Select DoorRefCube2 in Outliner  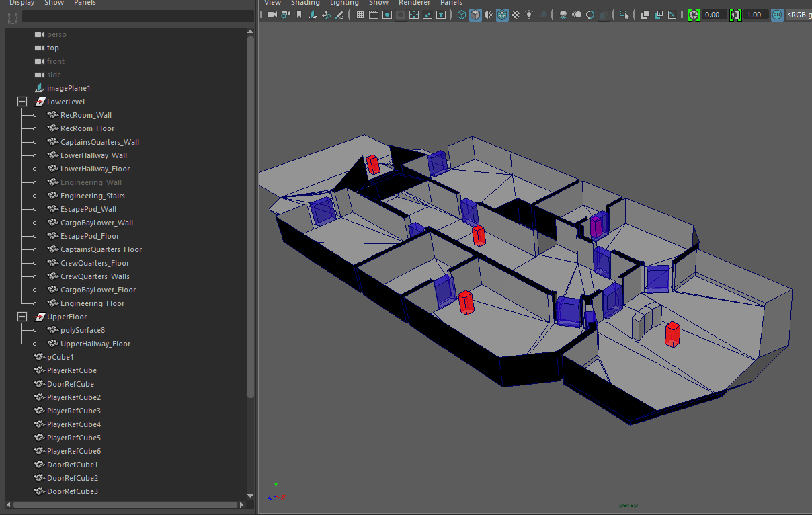pyautogui.click(x=73, y=478)
